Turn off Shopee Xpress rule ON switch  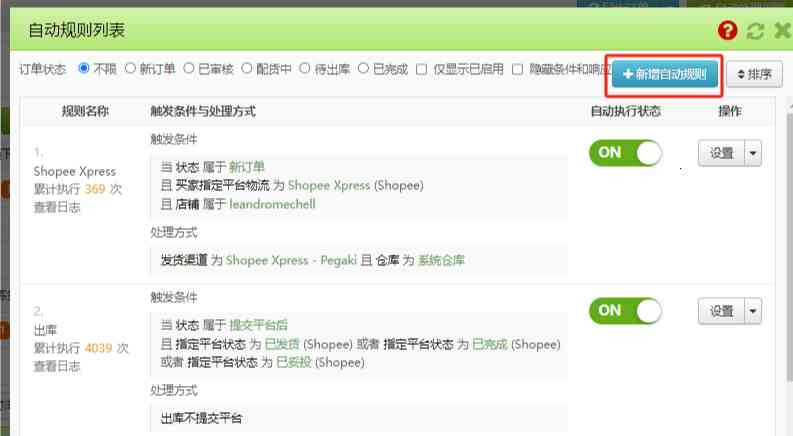tap(626, 153)
